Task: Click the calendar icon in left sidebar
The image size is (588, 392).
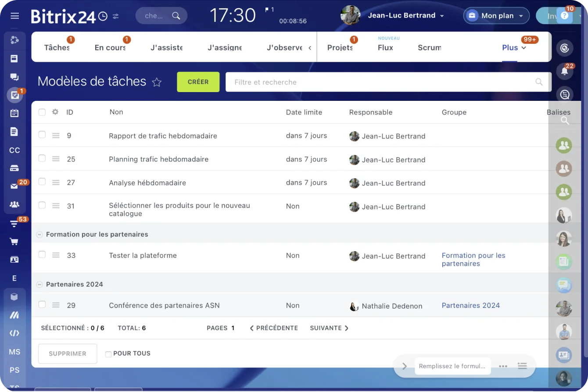Action: click(14, 113)
